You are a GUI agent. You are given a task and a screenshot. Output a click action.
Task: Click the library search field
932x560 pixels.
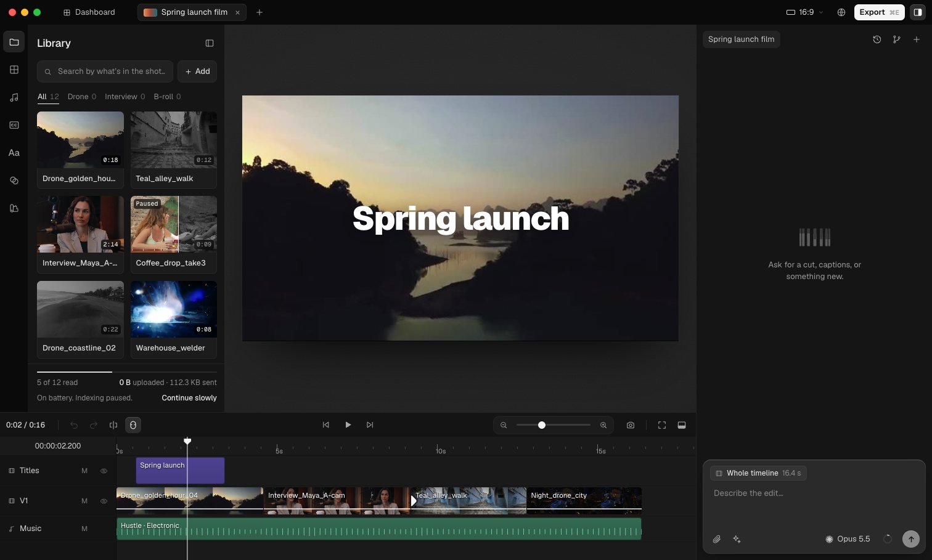[105, 71]
